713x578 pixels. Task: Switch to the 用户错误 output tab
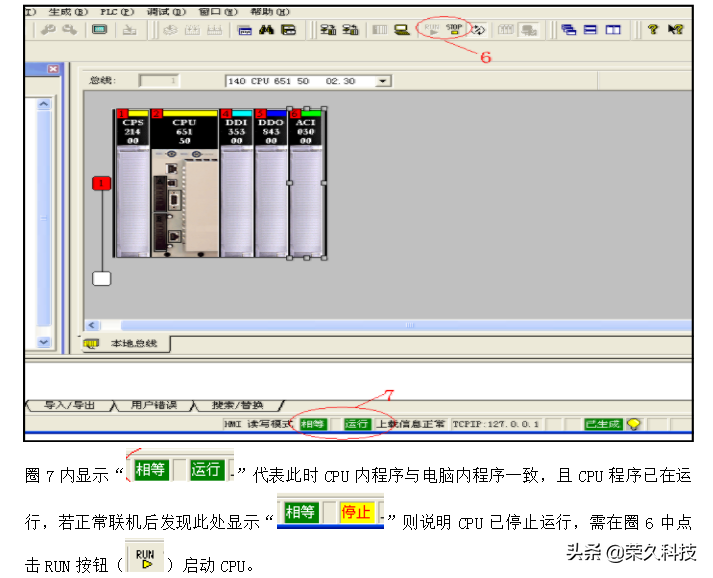click(153, 405)
